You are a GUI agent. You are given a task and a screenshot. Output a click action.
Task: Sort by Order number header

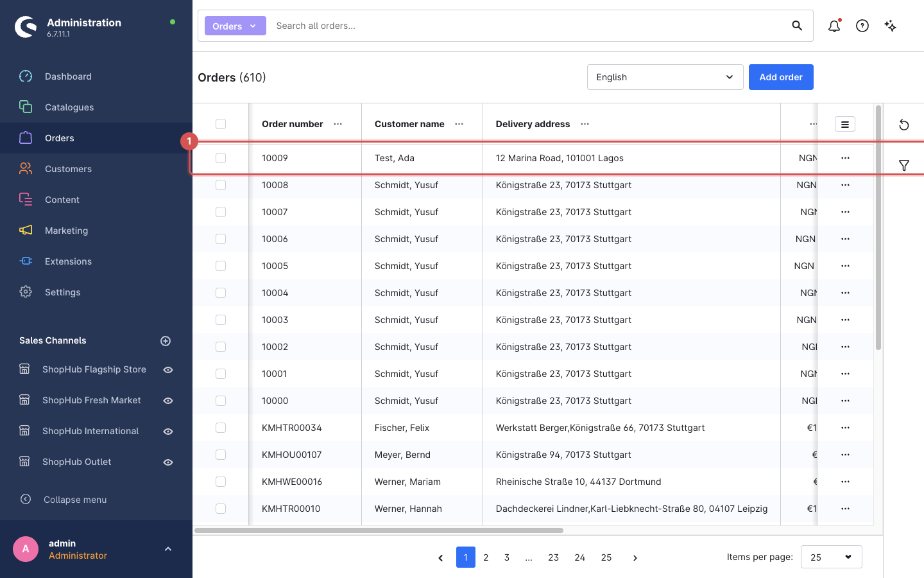click(x=293, y=124)
